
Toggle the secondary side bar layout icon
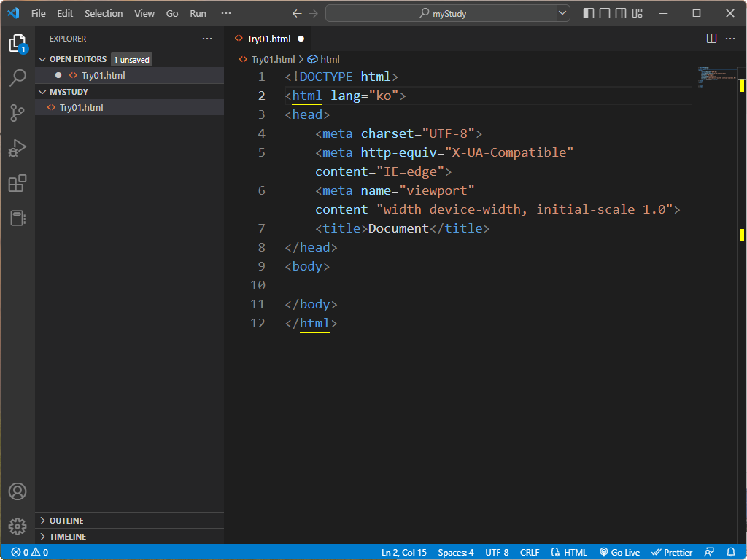(621, 13)
